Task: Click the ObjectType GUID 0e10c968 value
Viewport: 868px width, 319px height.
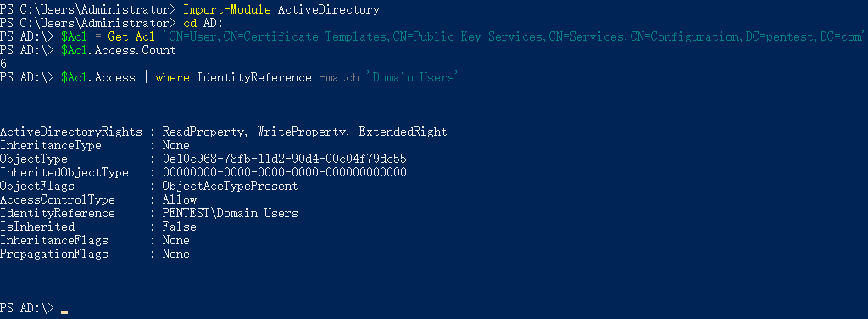Action: [285, 159]
